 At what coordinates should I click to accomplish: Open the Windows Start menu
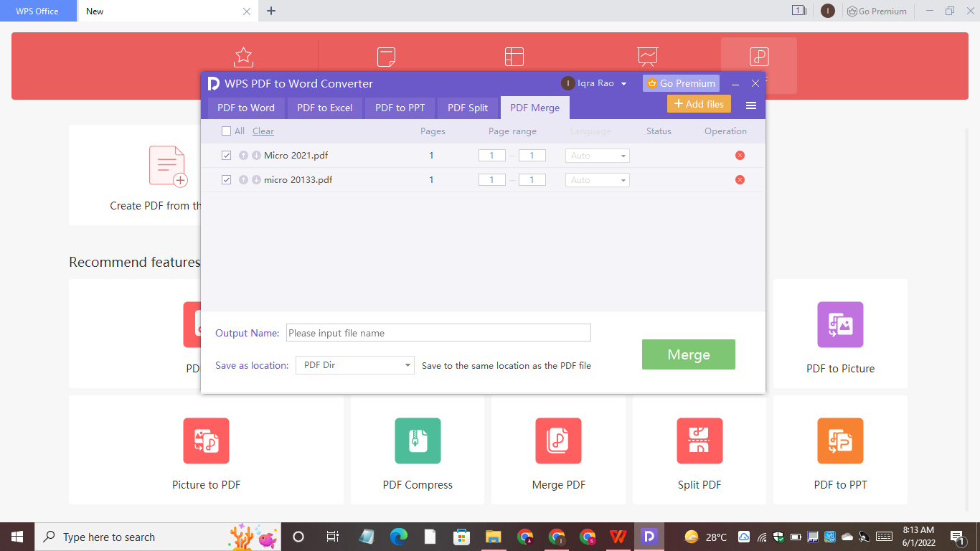pyautogui.click(x=17, y=537)
